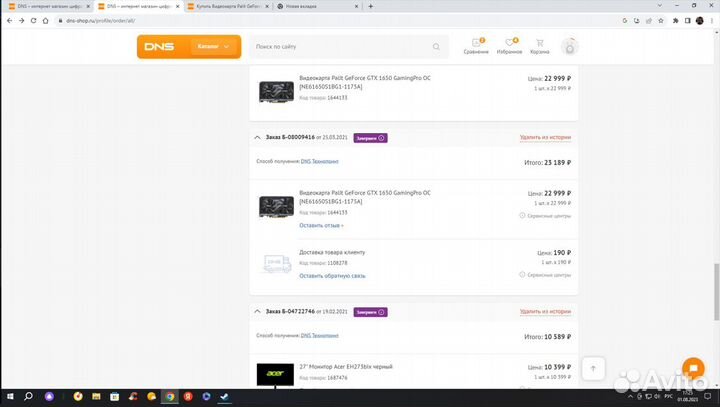Open DNS Технопоинт link in order Б-08009416
Viewport: 720px width, 407px height.
[319, 161]
